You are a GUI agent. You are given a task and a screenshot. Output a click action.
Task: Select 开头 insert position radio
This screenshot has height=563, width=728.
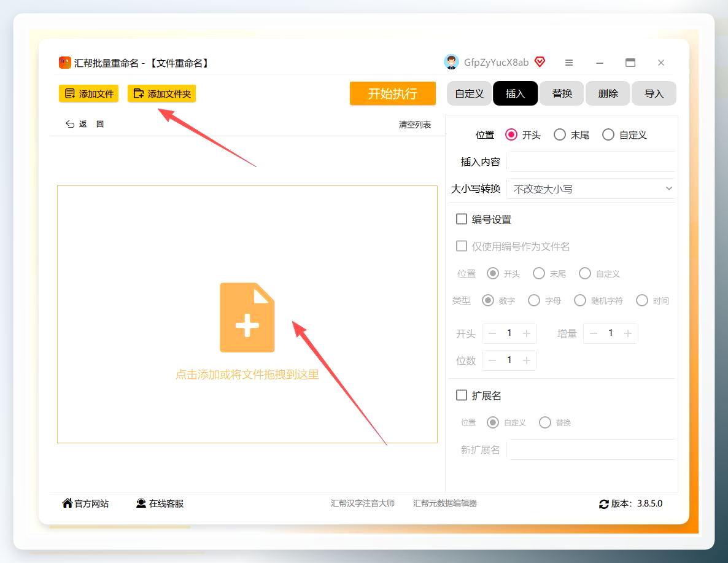pyautogui.click(x=511, y=134)
